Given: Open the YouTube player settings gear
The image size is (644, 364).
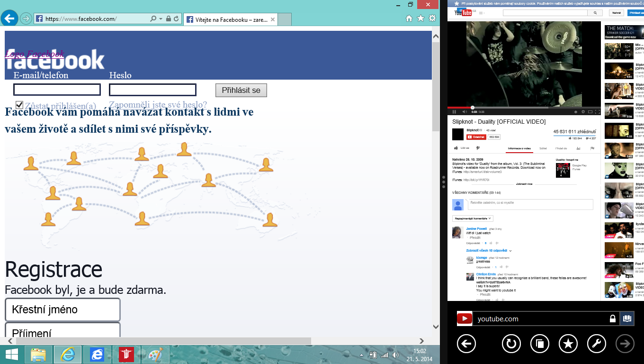Looking at the screenshot, I should 583,112.
